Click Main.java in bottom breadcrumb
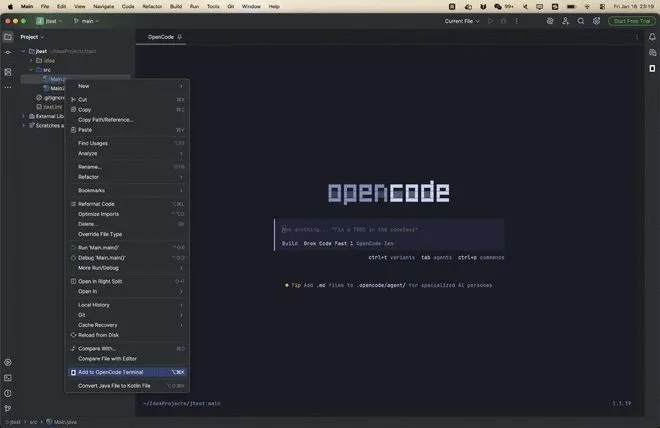 coord(61,422)
